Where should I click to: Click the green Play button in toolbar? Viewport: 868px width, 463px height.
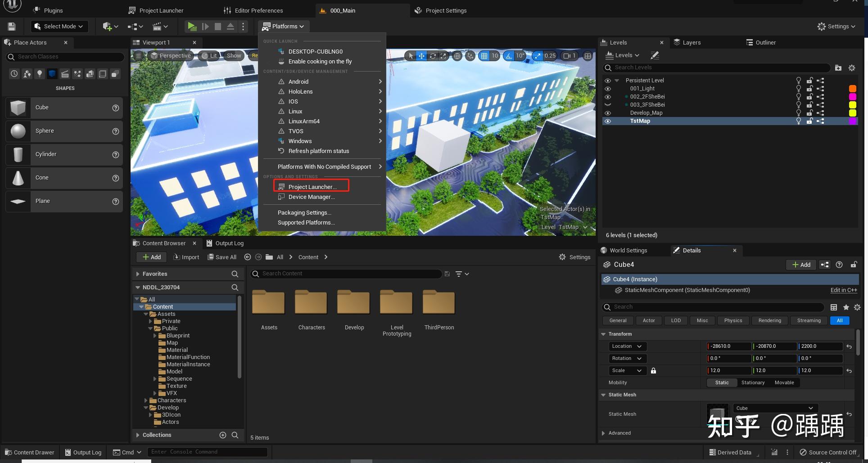click(x=192, y=27)
